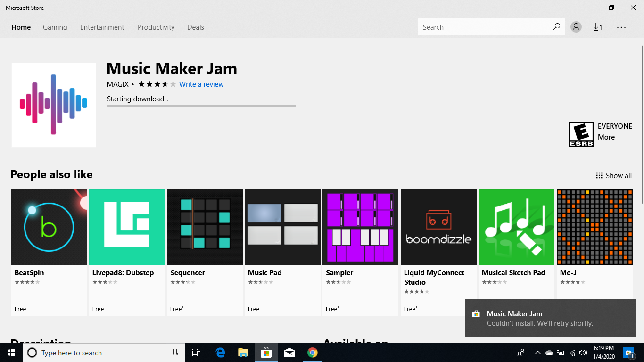
Task: Go to the Home tab
Action: [x=21, y=27]
